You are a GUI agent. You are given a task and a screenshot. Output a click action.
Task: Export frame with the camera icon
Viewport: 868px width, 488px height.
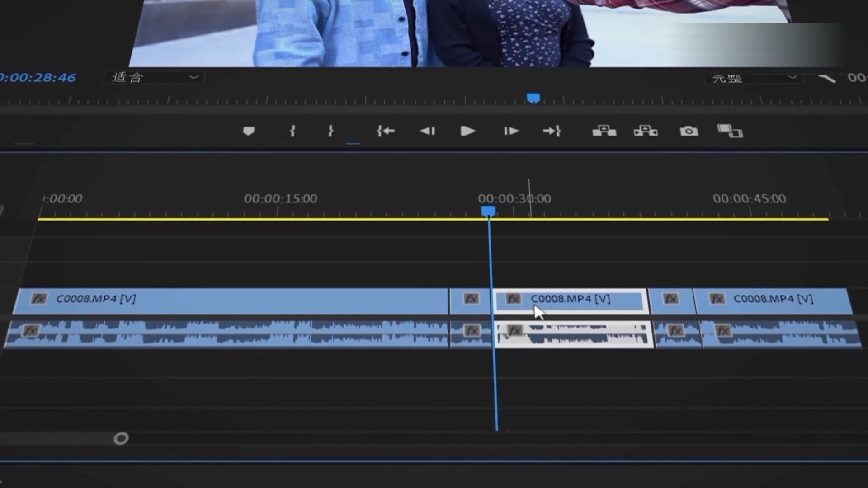(689, 131)
